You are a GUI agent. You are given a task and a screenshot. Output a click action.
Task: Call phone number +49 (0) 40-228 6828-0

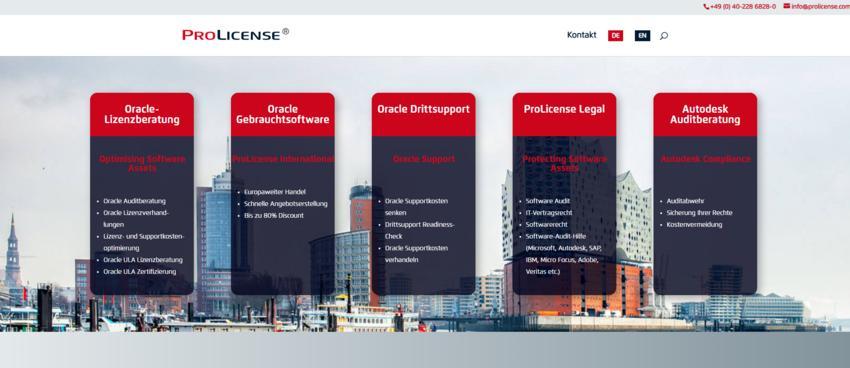743,7
